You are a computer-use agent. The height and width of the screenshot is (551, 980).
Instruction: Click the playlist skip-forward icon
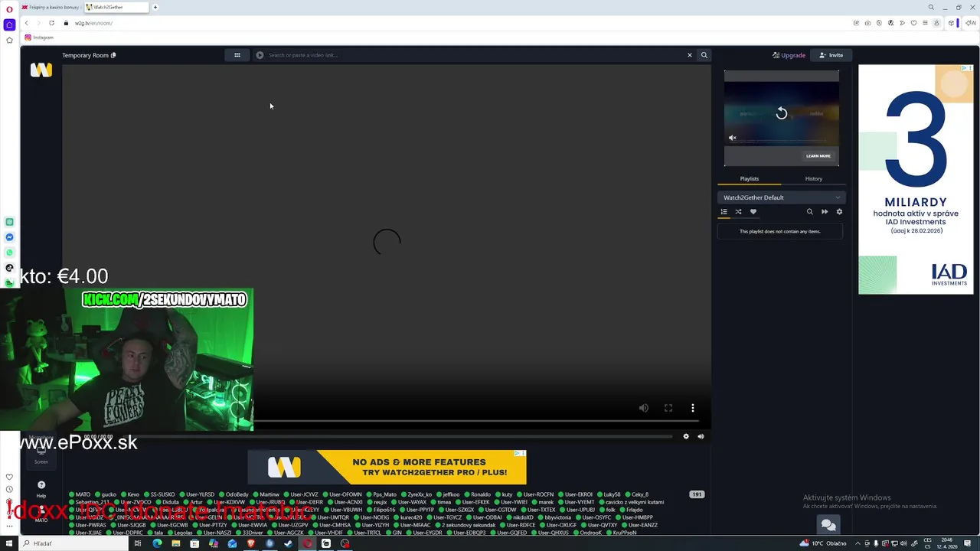pos(825,212)
